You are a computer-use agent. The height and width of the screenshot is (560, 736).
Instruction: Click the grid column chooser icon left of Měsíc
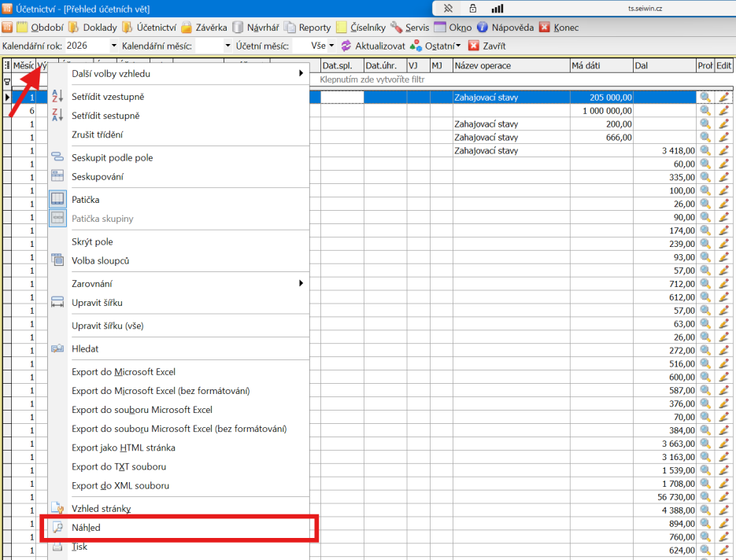click(x=7, y=65)
